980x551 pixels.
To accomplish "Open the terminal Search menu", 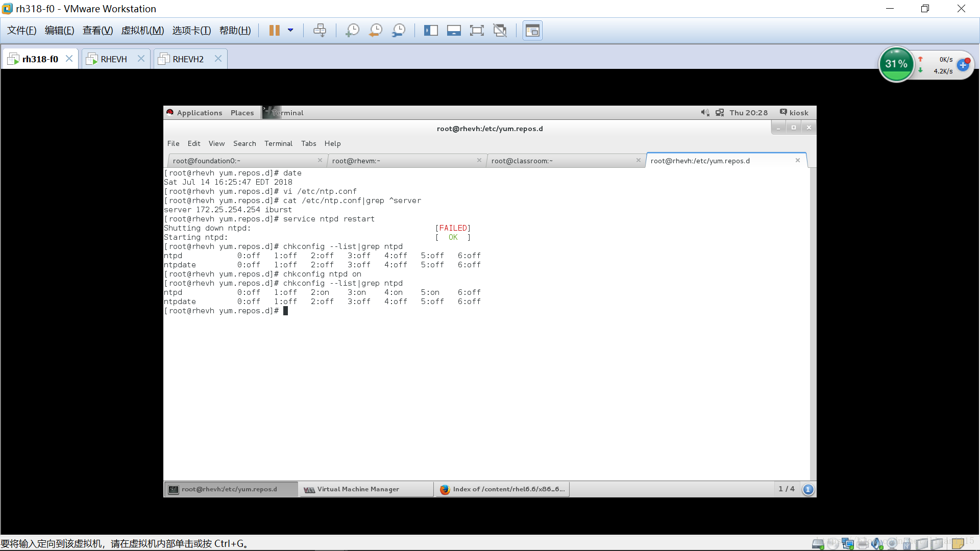I will [244, 143].
